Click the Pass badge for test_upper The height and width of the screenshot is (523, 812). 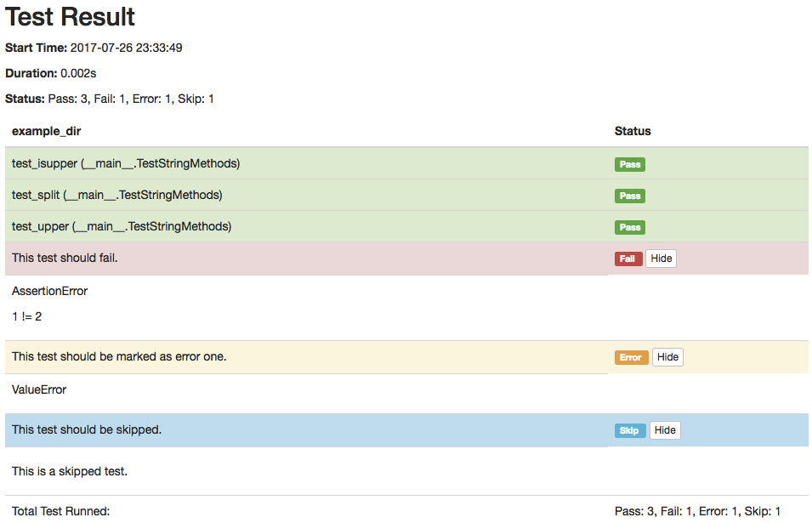[630, 227]
